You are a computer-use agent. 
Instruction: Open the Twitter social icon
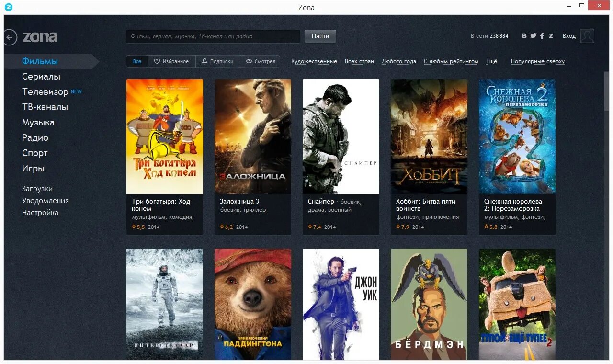(533, 36)
